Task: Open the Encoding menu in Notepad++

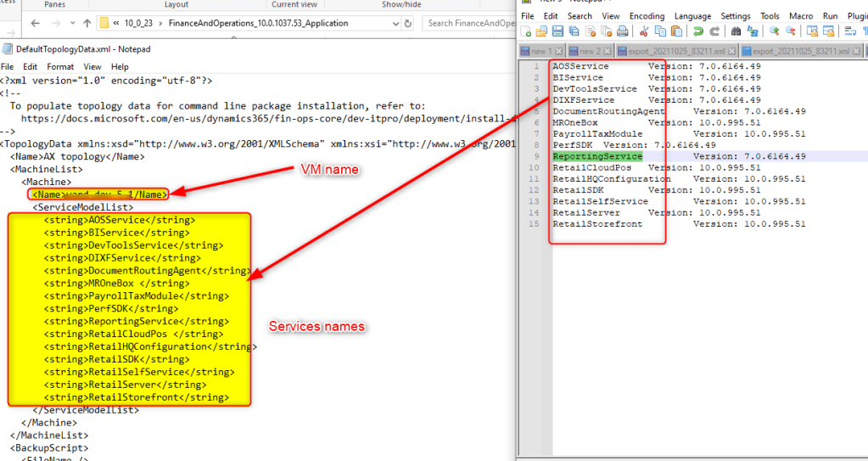Action: pyautogui.click(x=647, y=16)
